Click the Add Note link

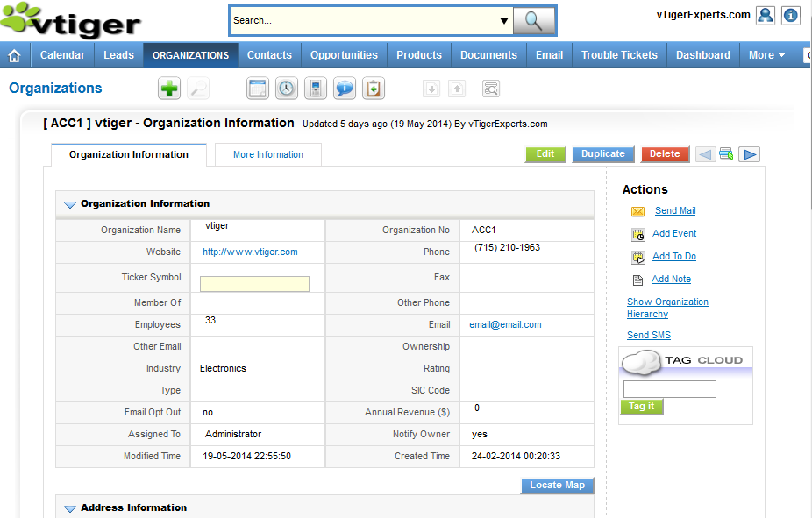point(671,279)
